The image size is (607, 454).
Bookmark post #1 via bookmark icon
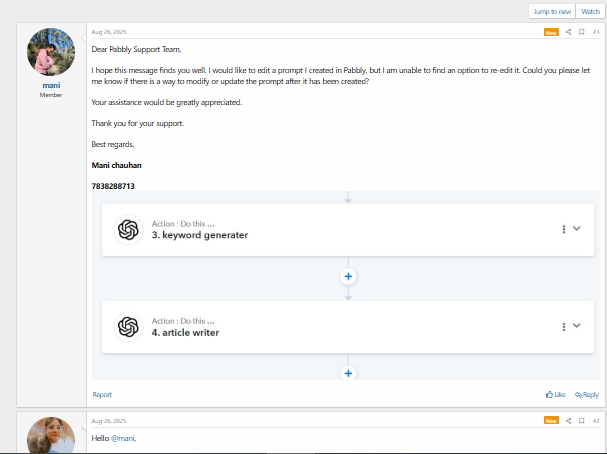581,32
